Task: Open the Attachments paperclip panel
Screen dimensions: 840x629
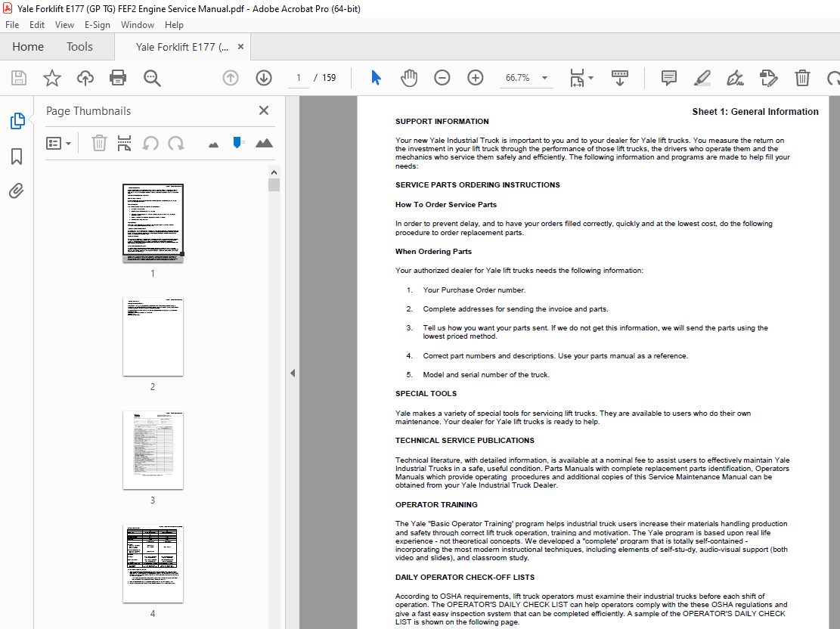Action: 16,191
